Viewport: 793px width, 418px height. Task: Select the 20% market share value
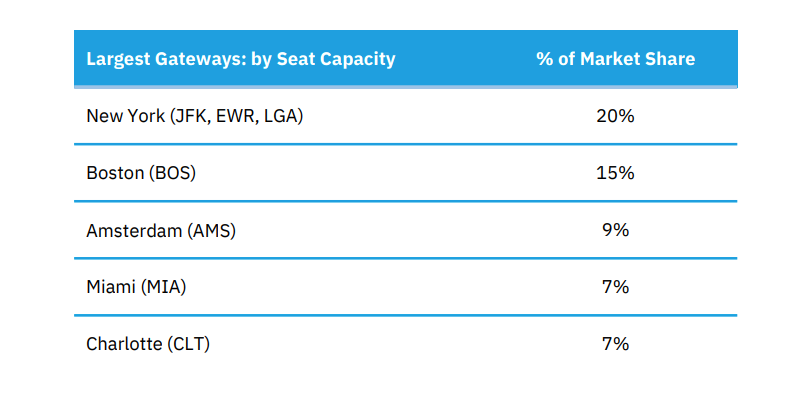pyautogui.click(x=615, y=116)
